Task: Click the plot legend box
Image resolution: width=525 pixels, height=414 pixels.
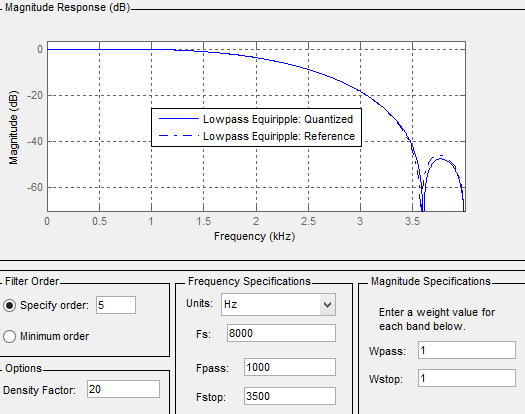Action: (x=256, y=127)
